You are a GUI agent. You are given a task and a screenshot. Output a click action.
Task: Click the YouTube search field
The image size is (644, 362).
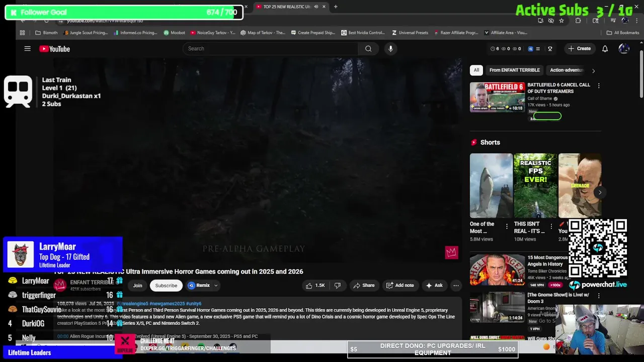(x=271, y=49)
